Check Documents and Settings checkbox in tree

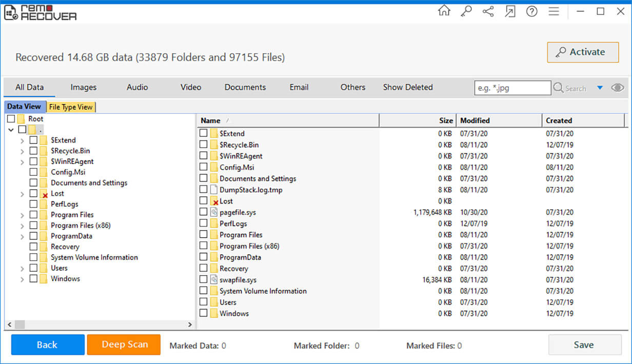33,183
